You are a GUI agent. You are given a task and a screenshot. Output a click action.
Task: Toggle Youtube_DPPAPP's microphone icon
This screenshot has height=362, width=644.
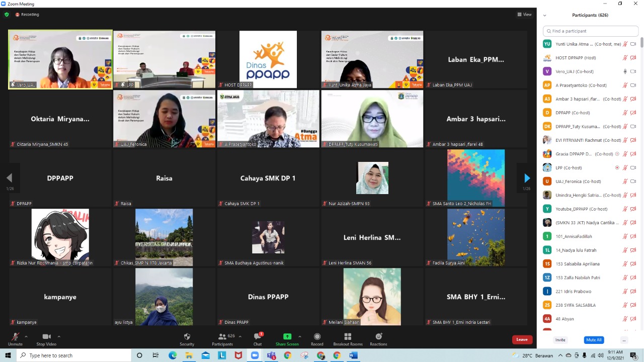(x=625, y=209)
